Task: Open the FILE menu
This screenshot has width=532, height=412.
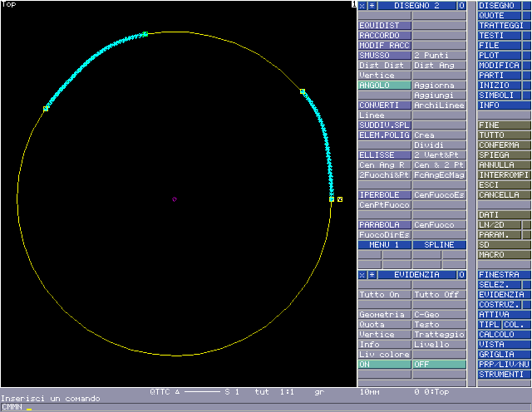Action: click(x=500, y=46)
